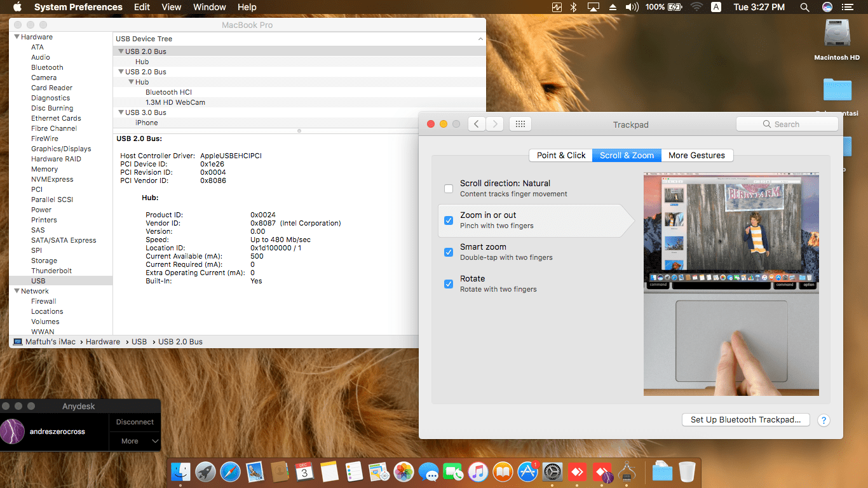The image size is (868, 488).
Task: Select Bluetooth in Hardware sidebar
Action: tap(47, 67)
